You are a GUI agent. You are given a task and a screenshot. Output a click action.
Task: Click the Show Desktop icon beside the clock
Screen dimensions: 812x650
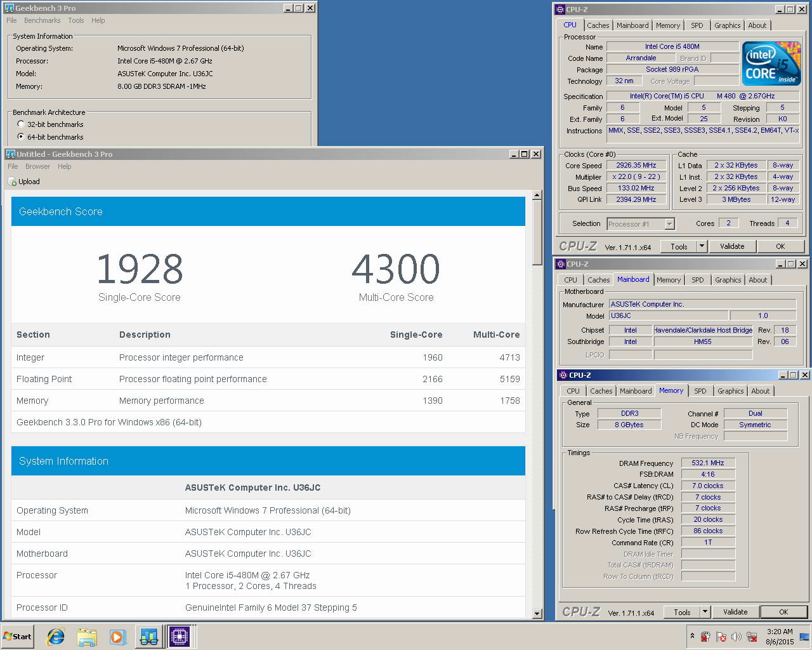[x=804, y=637]
